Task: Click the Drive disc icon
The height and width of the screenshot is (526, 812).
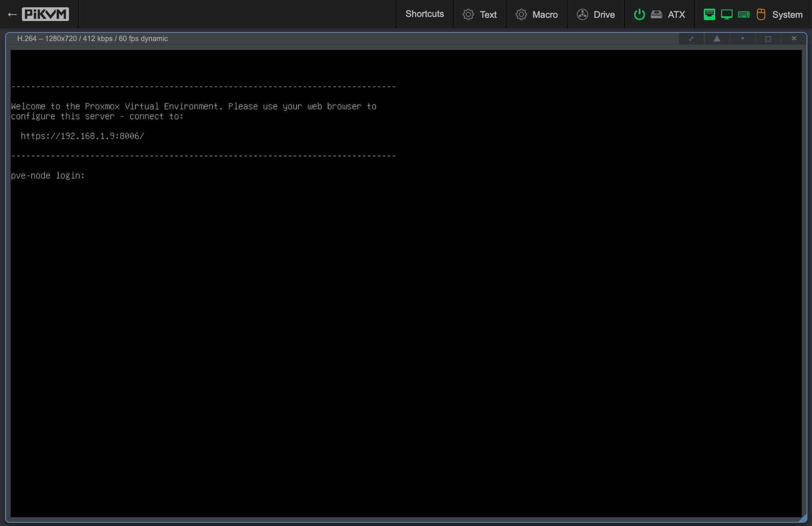Action: pos(582,15)
